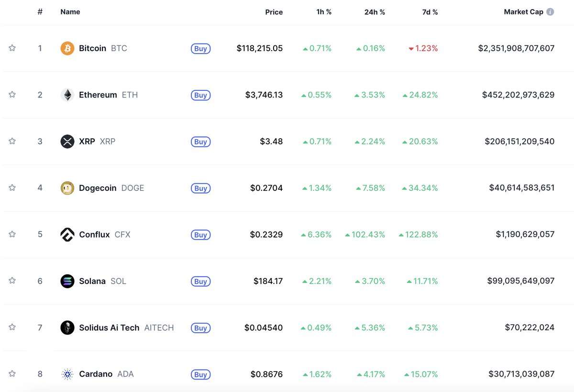The height and width of the screenshot is (392, 574).
Task: Toggle the Dogecoin watchlist star
Action: (x=12, y=188)
